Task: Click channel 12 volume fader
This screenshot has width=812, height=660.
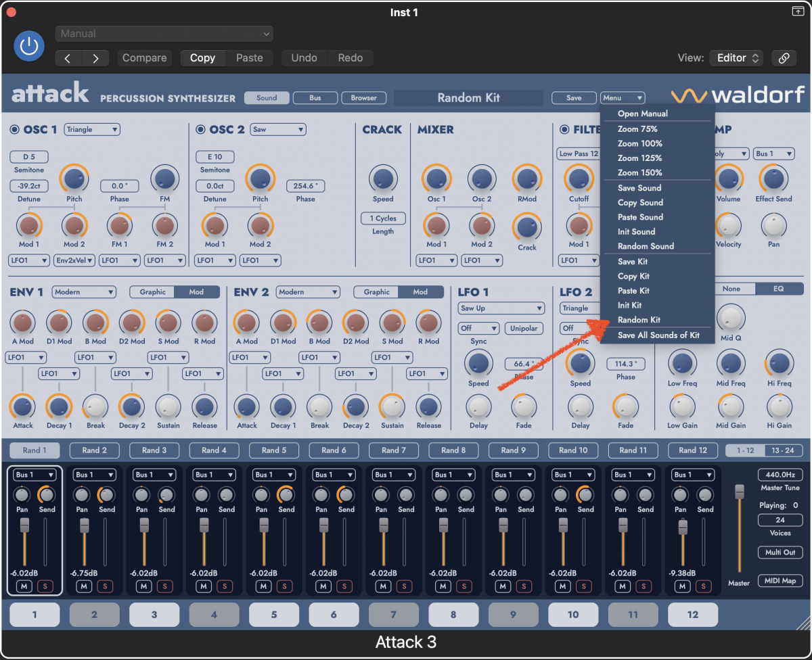Action: pyautogui.click(x=683, y=527)
